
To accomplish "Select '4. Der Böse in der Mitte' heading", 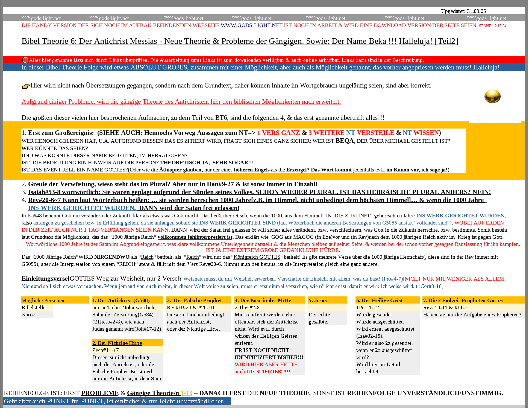I will coord(263,300).
